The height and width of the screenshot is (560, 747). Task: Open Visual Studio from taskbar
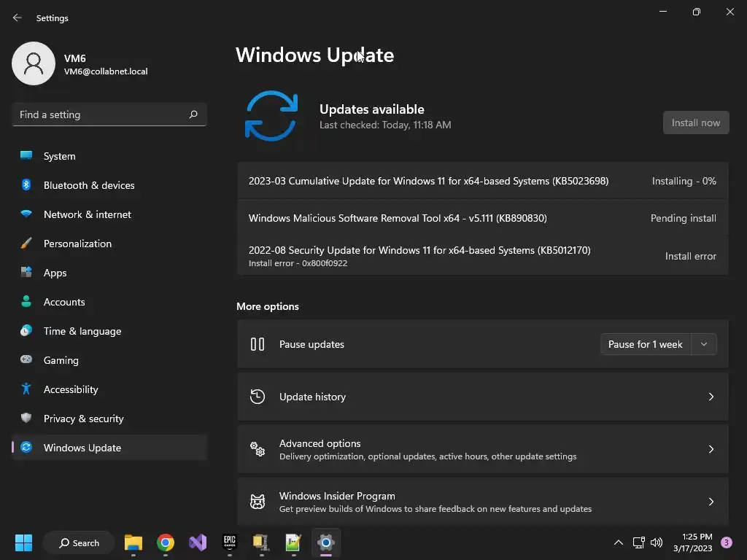coord(198,542)
